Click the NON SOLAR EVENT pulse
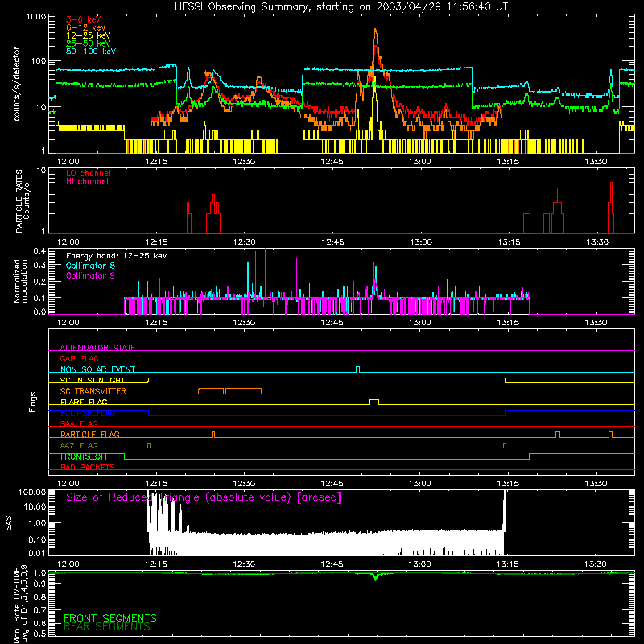 357,369
